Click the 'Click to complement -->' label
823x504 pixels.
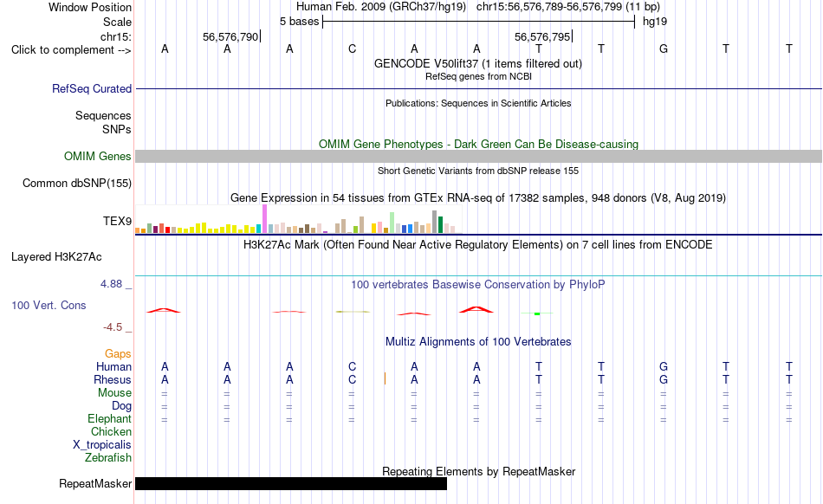click(71, 50)
